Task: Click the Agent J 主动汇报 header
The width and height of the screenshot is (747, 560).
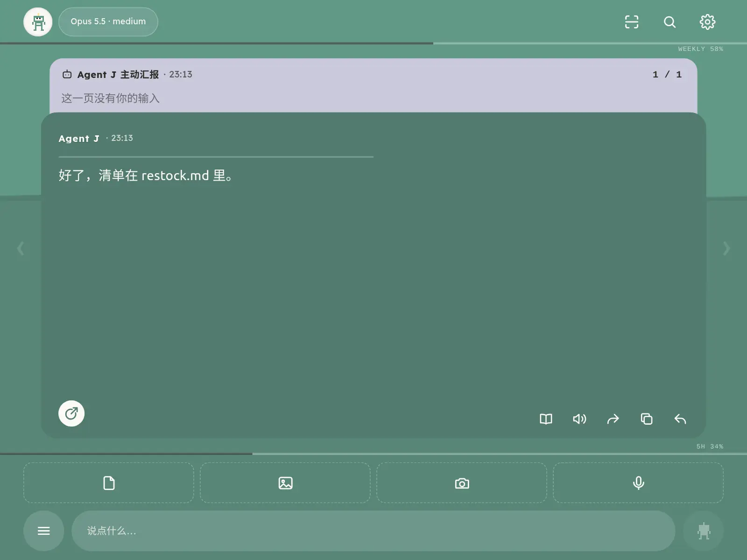Action: pos(118,75)
